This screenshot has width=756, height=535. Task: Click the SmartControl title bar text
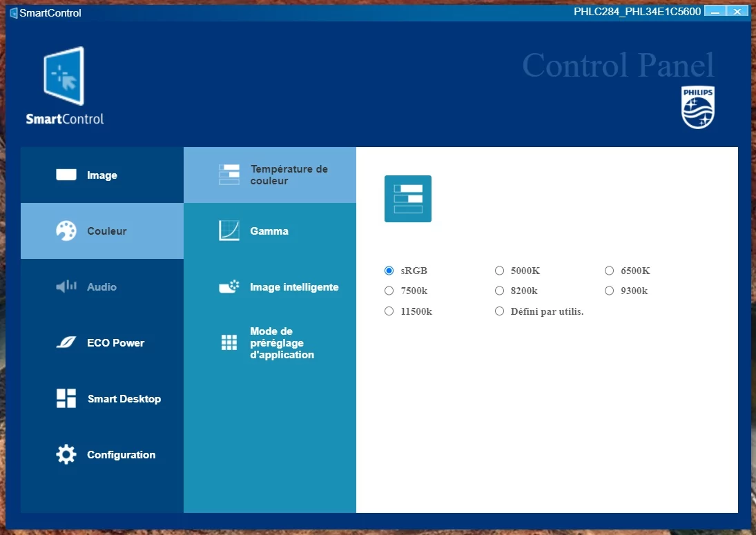[50, 13]
